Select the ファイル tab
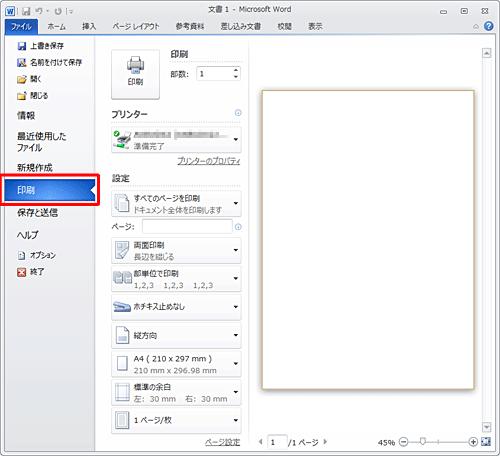This screenshot has height=456, width=500. [21, 26]
